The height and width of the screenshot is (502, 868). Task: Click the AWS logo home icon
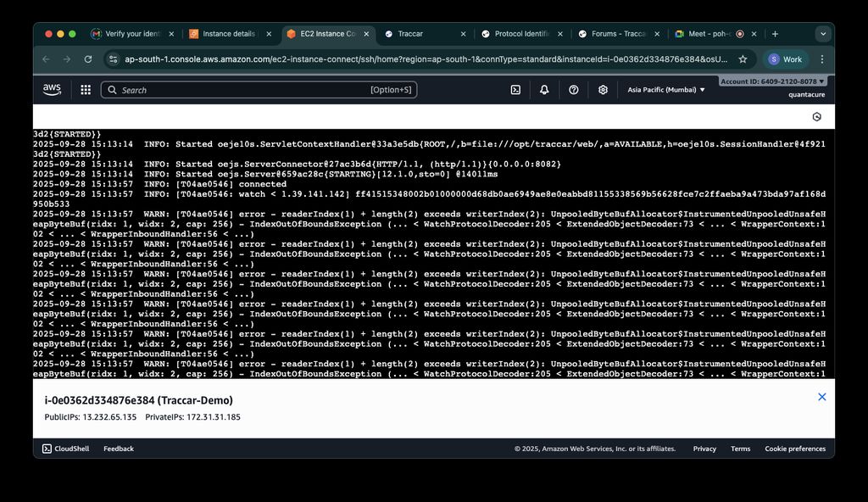[52, 89]
